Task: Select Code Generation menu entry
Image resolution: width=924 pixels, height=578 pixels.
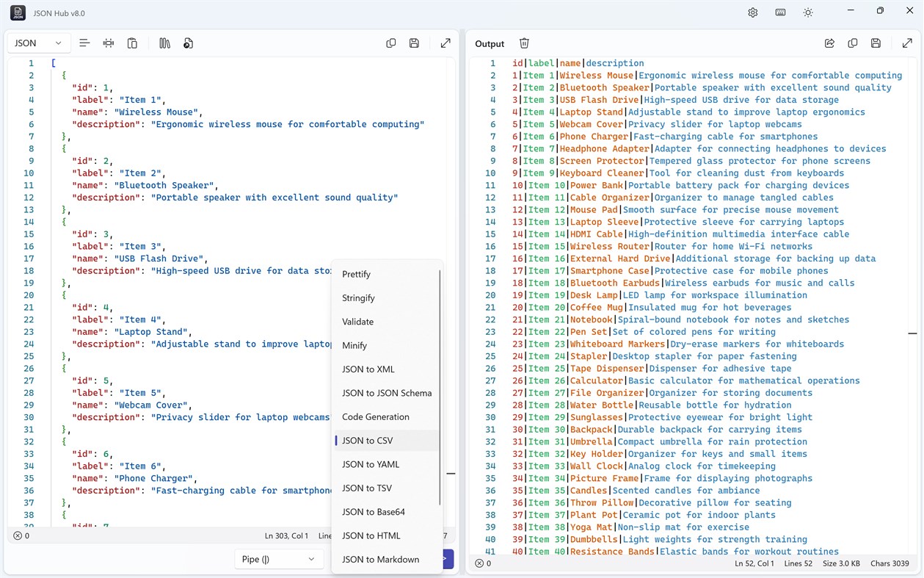Action: [387, 416]
